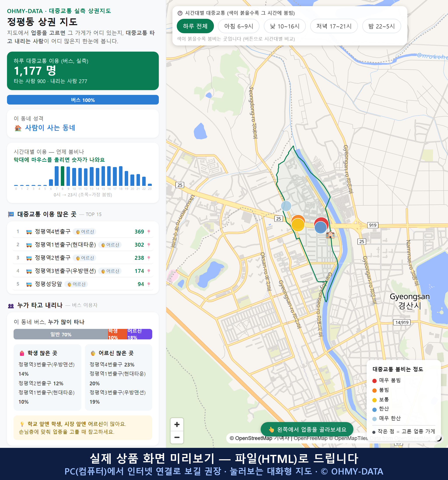
Task: Click the 어르신 tag on 정평성당앞 row
Action: (x=76, y=284)
